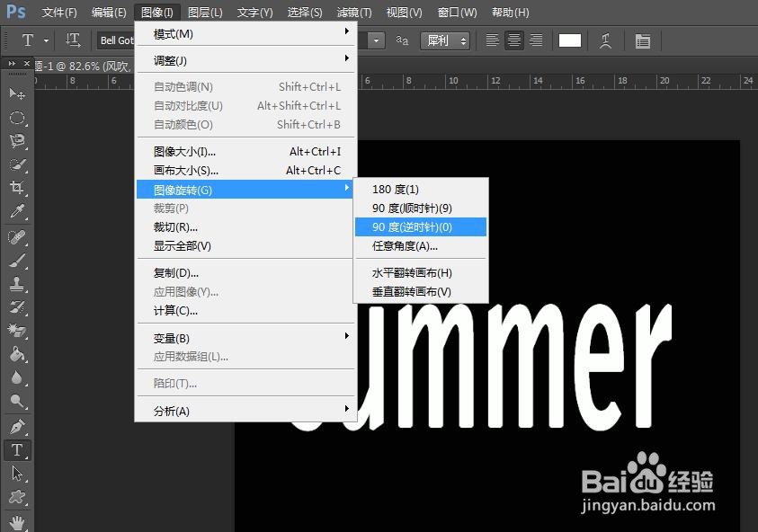This screenshot has height=532, width=758.
Task: Expand the 变量(B) submenu
Action: click(x=245, y=338)
